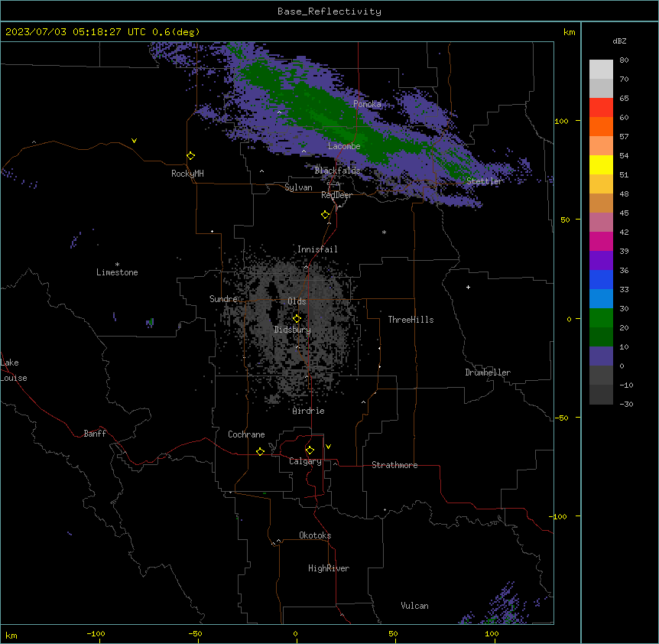Click the asterisk marker above the Limestone label
Image resolution: width=659 pixels, height=644 pixels.
click(117, 265)
